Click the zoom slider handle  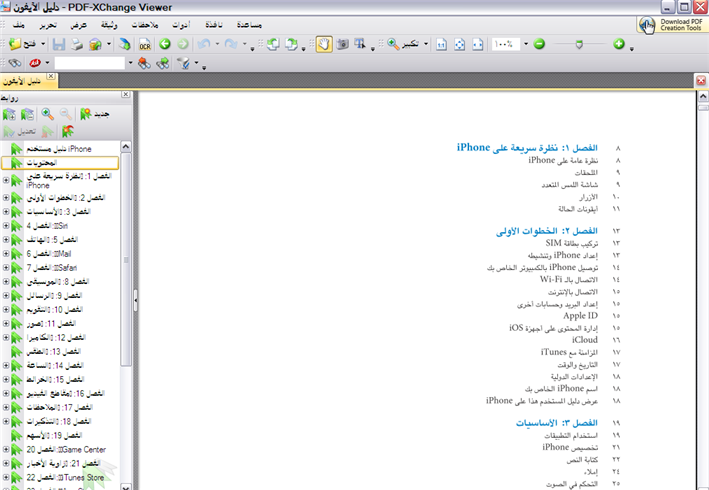click(x=581, y=45)
